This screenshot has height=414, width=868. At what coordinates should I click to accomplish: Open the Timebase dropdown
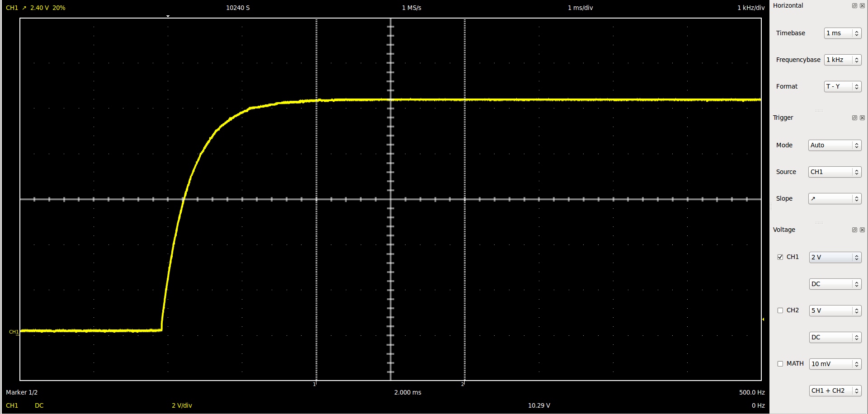click(x=842, y=33)
